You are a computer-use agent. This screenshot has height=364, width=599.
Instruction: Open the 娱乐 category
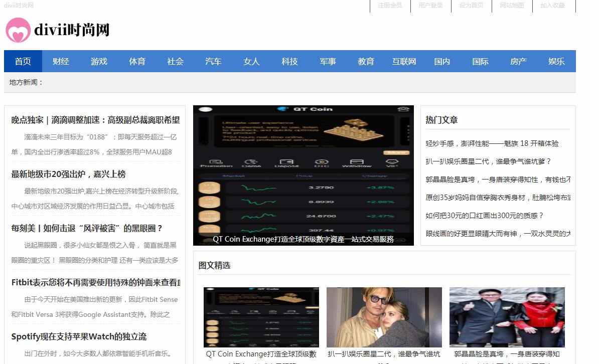coord(556,61)
